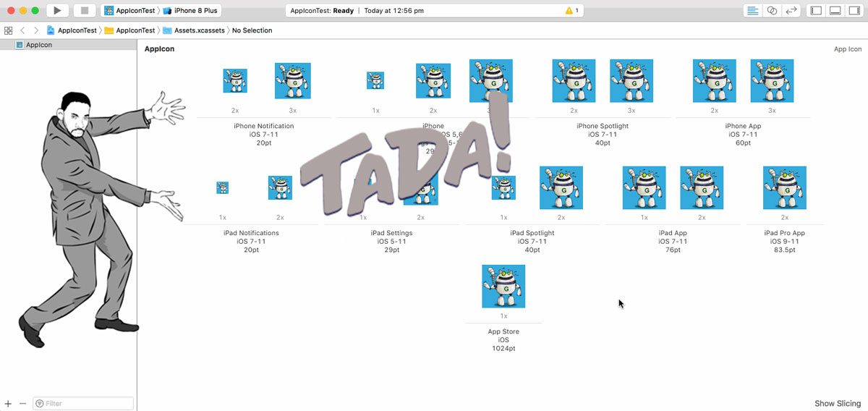Toggle the Utilities inspector panel
This screenshot has width=868, height=411.
tap(854, 11)
